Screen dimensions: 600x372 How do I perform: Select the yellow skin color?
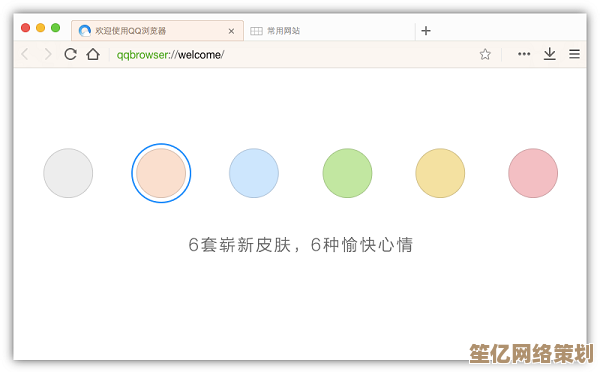pyautogui.click(x=440, y=173)
